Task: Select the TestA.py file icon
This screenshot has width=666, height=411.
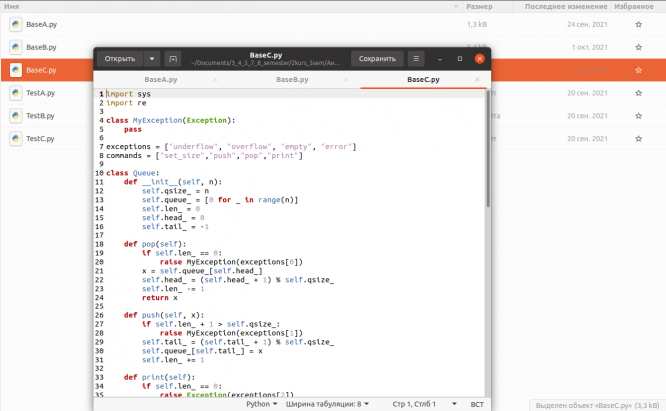Action: (x=16, y=93)
